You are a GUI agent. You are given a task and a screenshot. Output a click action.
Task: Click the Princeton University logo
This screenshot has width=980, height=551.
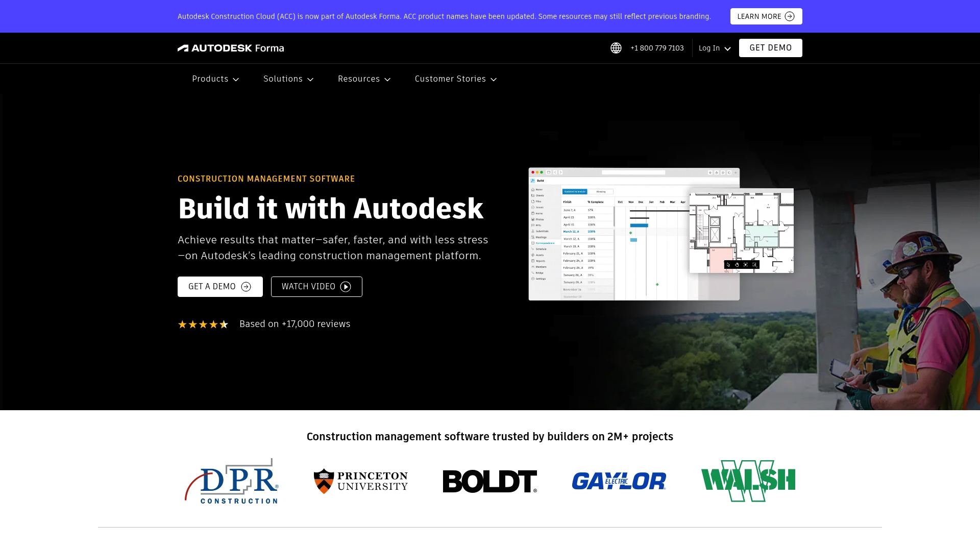coord(361,481)
